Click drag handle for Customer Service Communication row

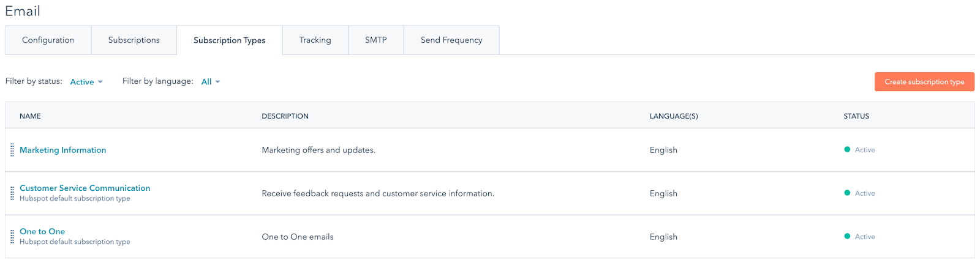[x=12, y=193]
